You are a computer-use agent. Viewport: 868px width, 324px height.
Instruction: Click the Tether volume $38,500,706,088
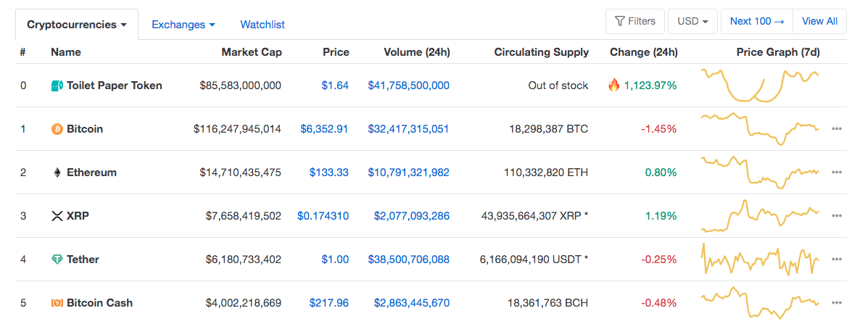(x=408, y=259)
